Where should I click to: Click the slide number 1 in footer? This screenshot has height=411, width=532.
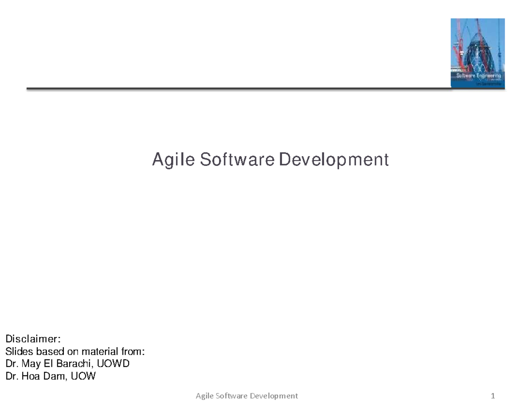click(x=492, y=395)
